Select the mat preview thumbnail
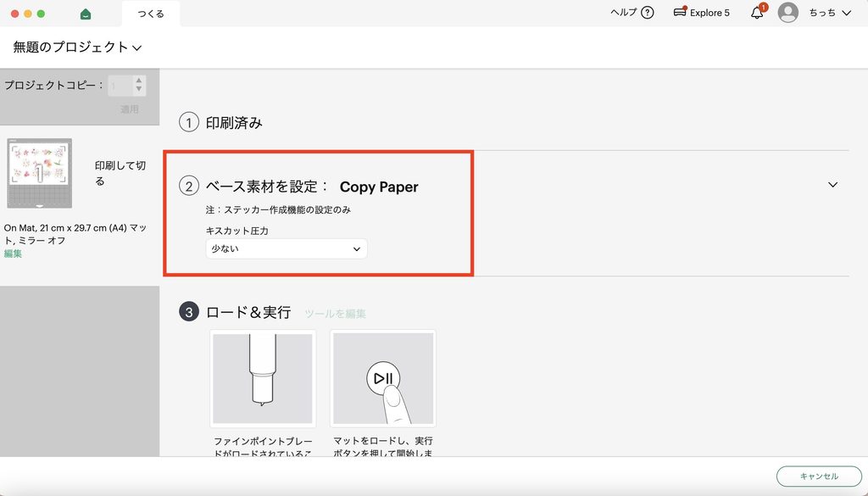This screenshot has height=496, width=868. point(39,173)
